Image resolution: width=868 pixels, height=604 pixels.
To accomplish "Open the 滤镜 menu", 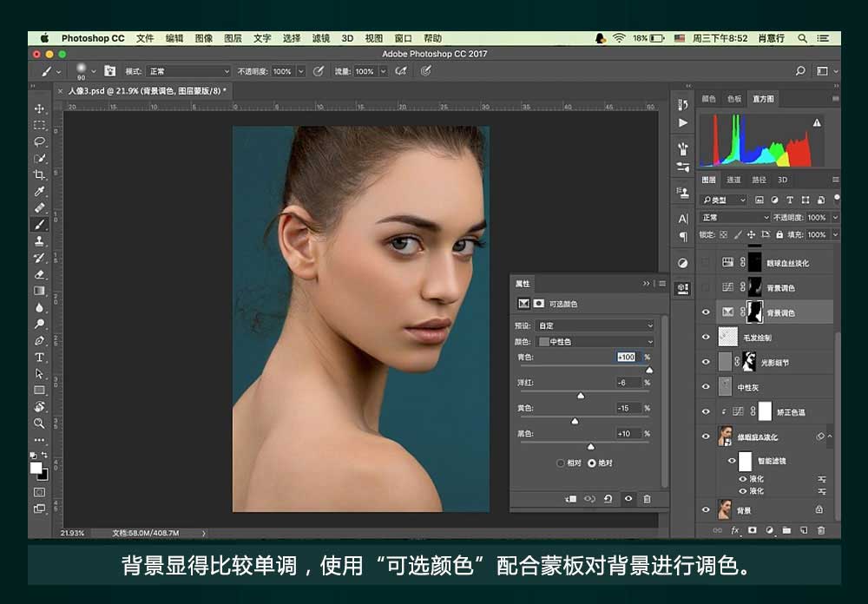I will click(x=320, y=38).
